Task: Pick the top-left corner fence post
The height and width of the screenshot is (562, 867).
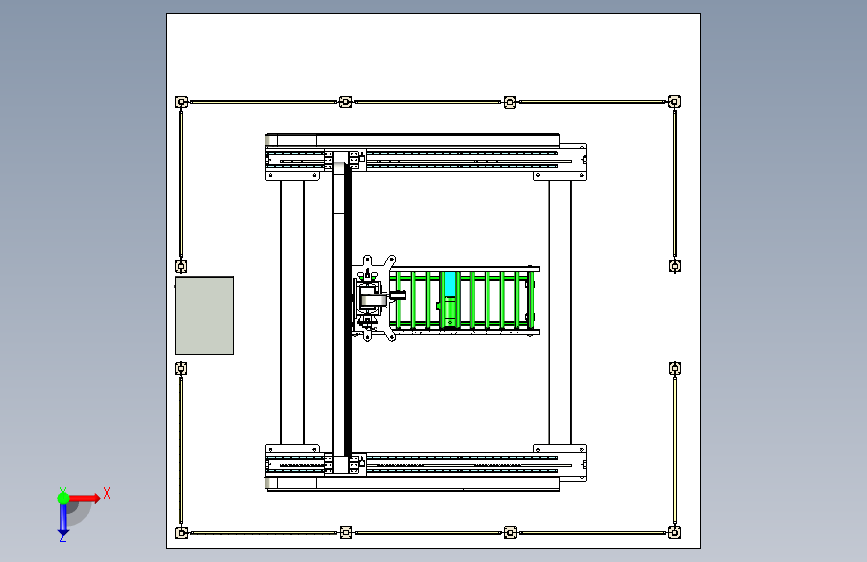Action: coord(181,102)
